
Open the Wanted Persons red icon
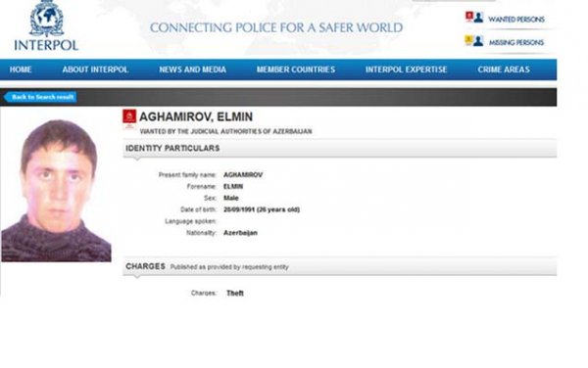point(474,18)
